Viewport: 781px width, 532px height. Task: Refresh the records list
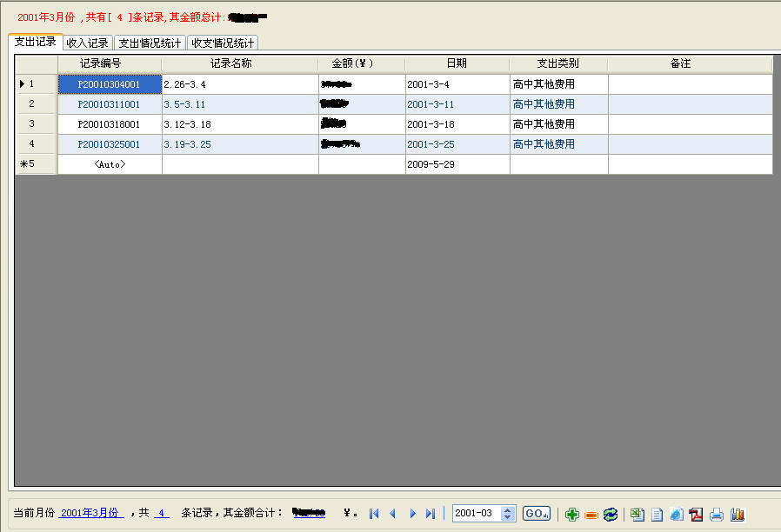(x=611, y=514)
